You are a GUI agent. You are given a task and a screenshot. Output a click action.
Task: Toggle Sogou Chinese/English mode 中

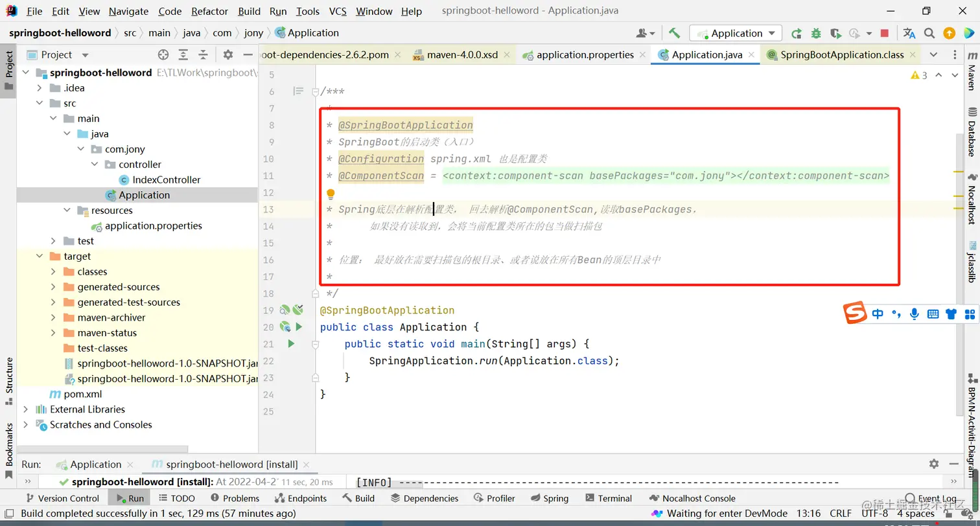[x=878, y=314]
